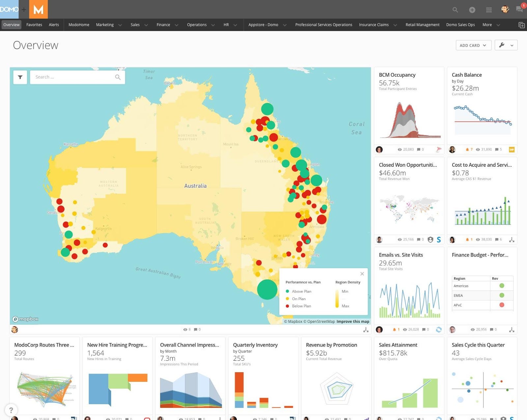
Task: Click the map card connector icon
Action: point(366,329)
